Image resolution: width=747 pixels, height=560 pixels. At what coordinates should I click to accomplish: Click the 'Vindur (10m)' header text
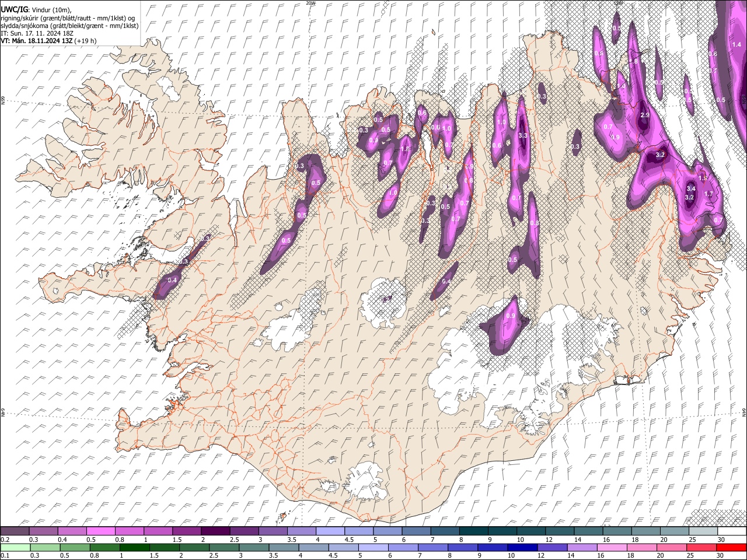click(51, 10)
